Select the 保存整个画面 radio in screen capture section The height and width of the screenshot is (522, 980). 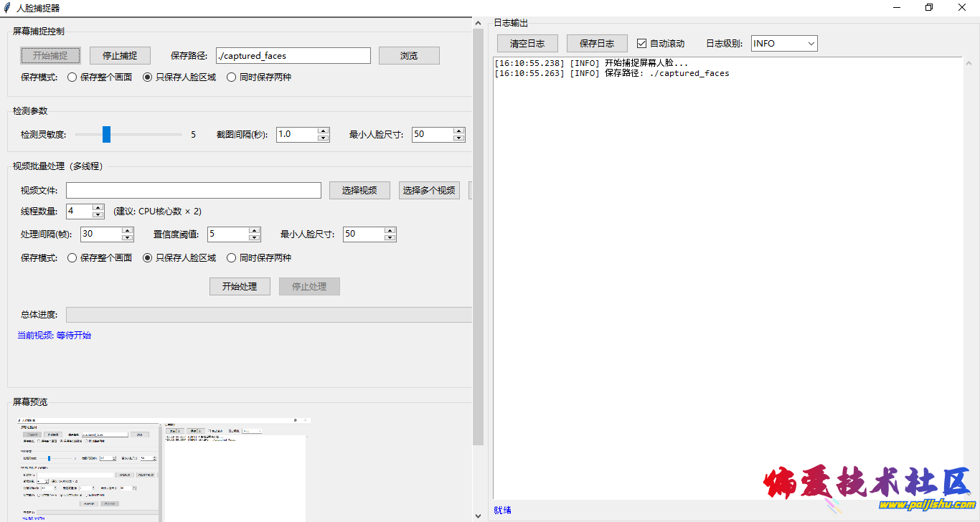72,77
